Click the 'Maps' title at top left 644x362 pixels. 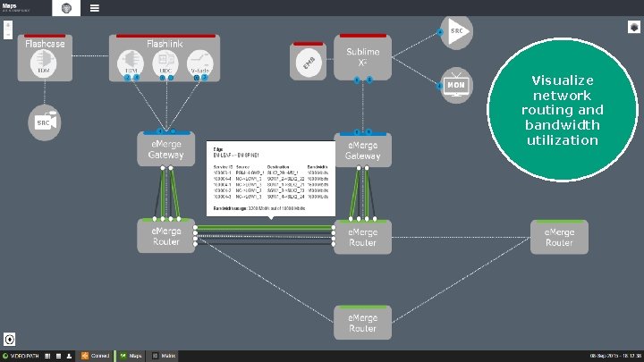click(9, 5)
